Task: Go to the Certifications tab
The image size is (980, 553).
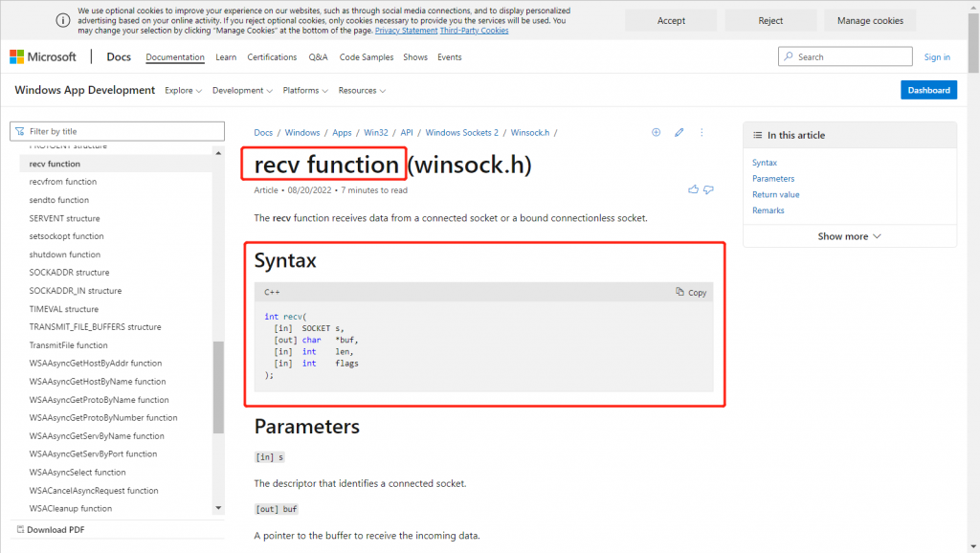Action: click(x=272, y=57)
